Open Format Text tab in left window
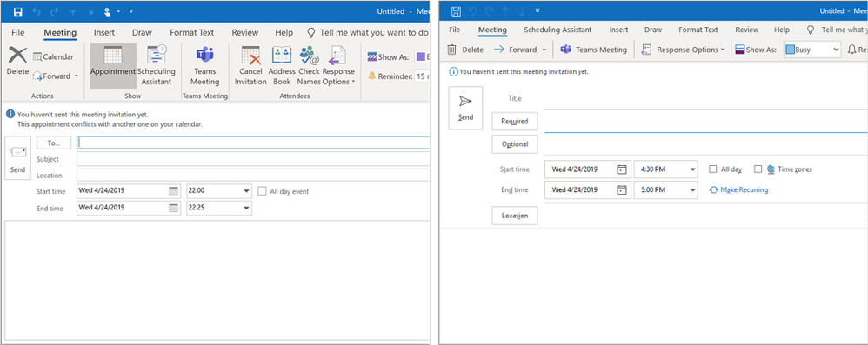The height and width of the screenshot is (345, 868). [x=191, y=33]
